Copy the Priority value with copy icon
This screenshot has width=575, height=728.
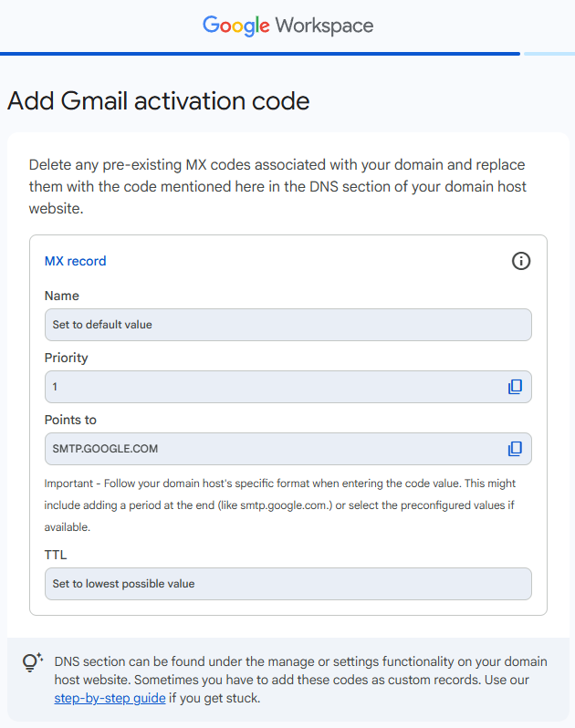(515, 387)
